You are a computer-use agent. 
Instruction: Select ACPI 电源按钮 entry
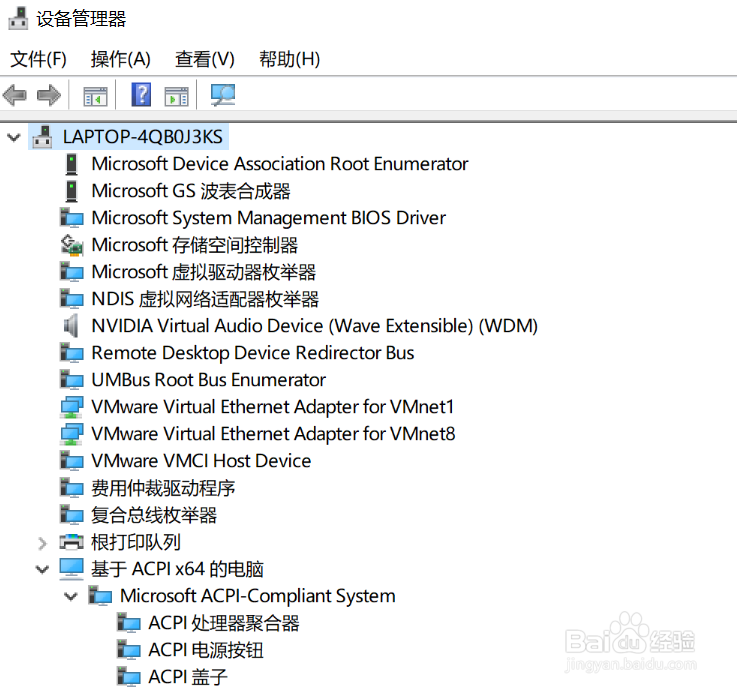206,651
